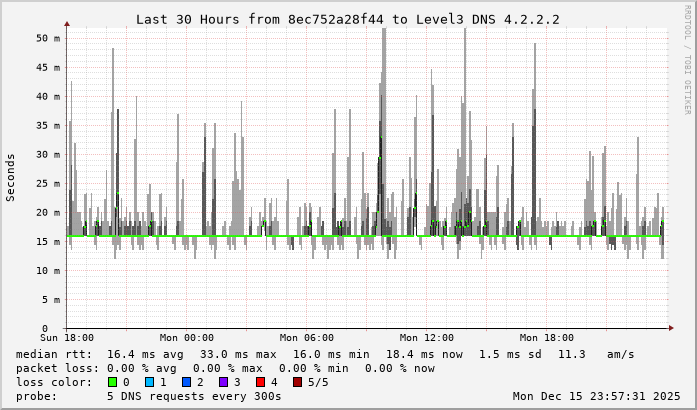Click the red loss color swatch for 4
The height and width of the screenshot is (410, 697).
pyautogui.click(x=259, y=382)
